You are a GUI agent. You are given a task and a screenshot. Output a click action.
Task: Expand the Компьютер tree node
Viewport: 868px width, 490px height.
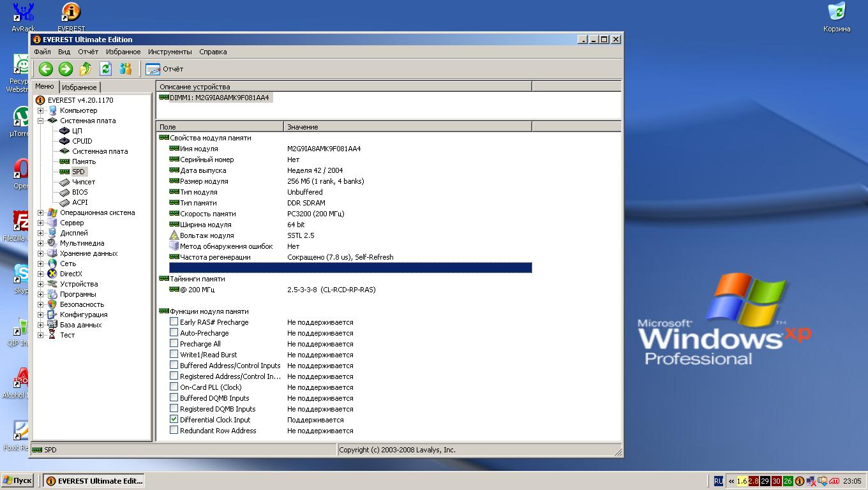(x=40, y=110)
